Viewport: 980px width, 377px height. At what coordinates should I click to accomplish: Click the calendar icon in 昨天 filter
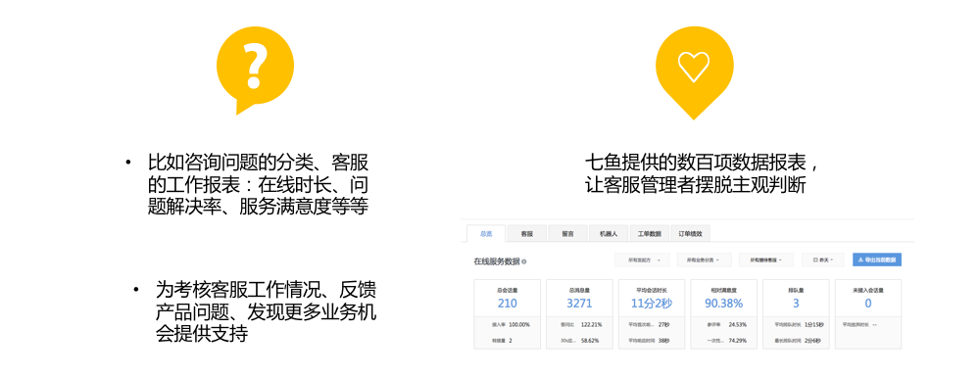814,259
